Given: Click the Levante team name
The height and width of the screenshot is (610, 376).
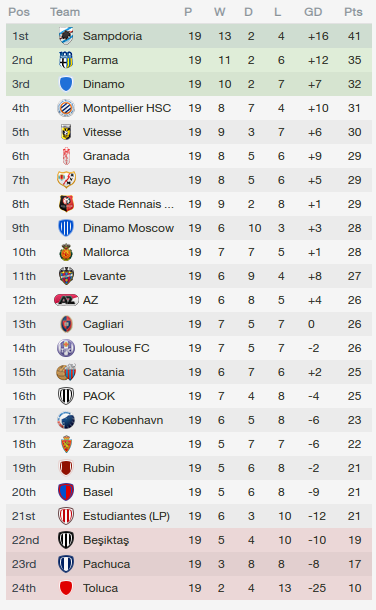Looking at the screenshot, I should [x=104, y=276].
